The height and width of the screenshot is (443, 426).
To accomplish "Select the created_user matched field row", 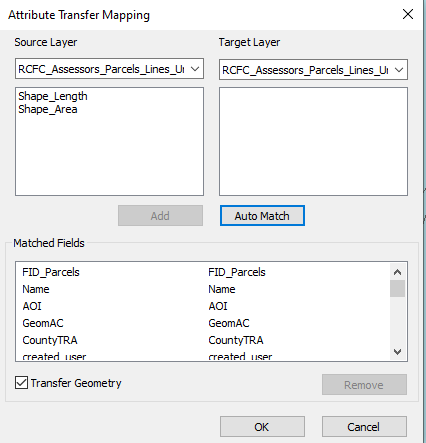I will [203, 356].
